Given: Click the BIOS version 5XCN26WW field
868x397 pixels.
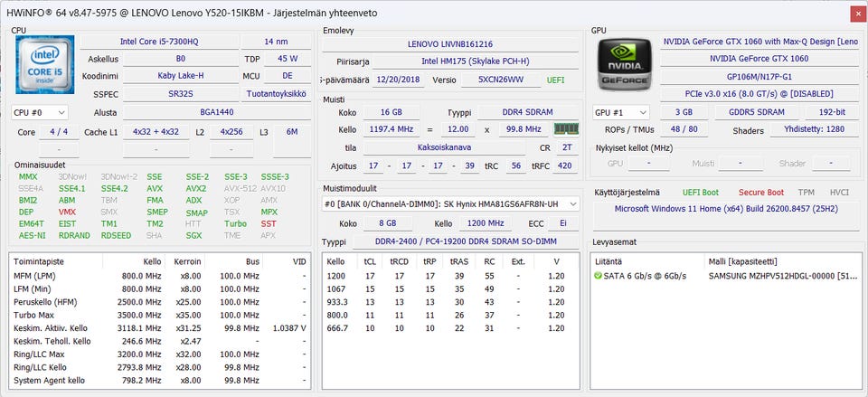Looking at the screenshot, I should click(x=500, y=80).
